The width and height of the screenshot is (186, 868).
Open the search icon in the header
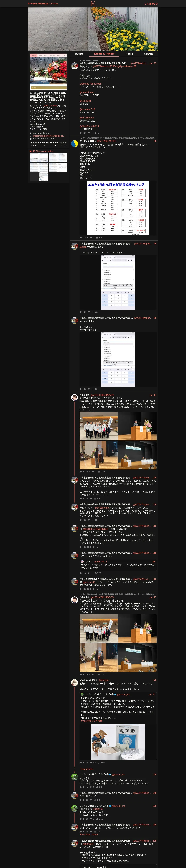tap(145, 4)
